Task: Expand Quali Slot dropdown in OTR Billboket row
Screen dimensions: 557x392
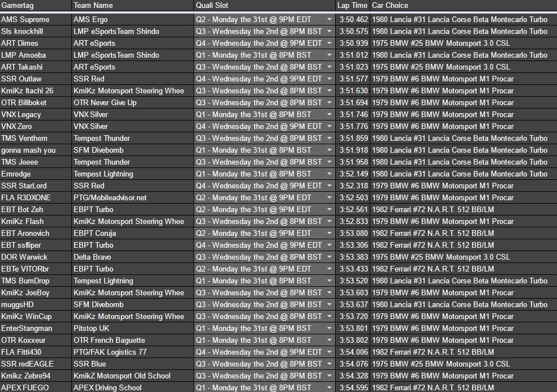Action: coord(329,102)
